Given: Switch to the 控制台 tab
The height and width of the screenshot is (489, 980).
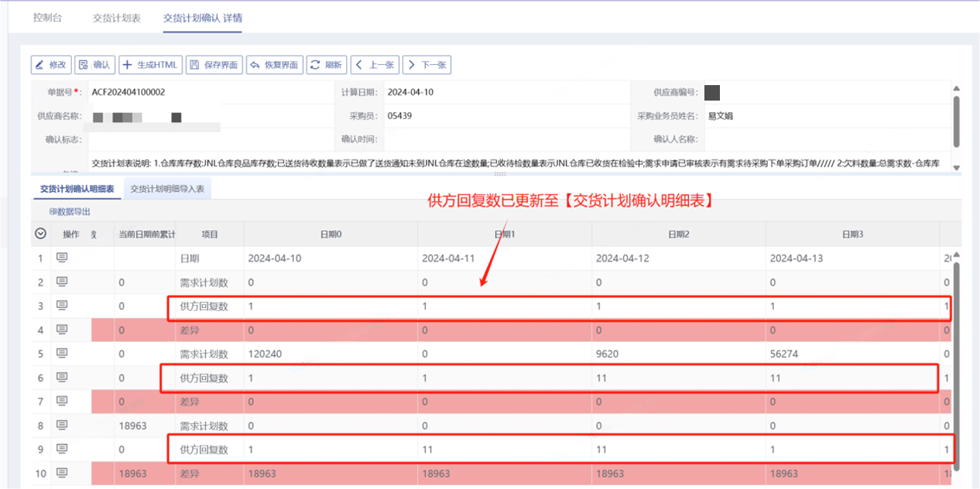Looking at the screenshot, I should tap(48, 18).
